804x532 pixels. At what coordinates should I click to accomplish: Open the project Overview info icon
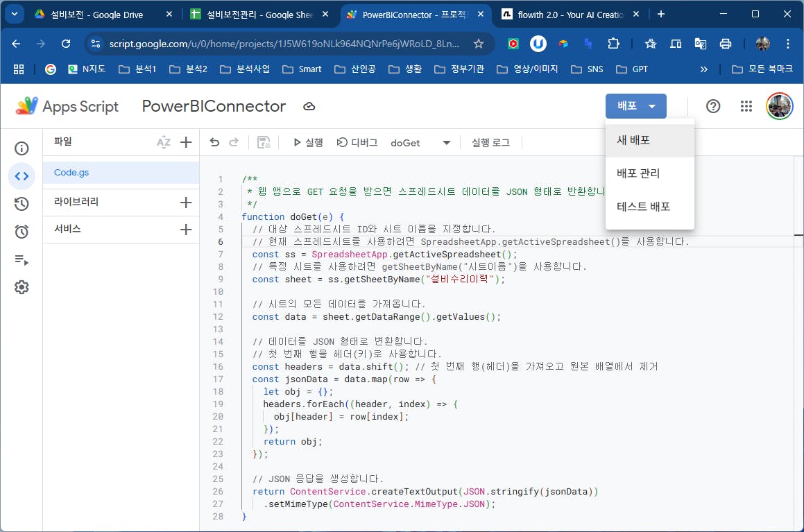22,148
